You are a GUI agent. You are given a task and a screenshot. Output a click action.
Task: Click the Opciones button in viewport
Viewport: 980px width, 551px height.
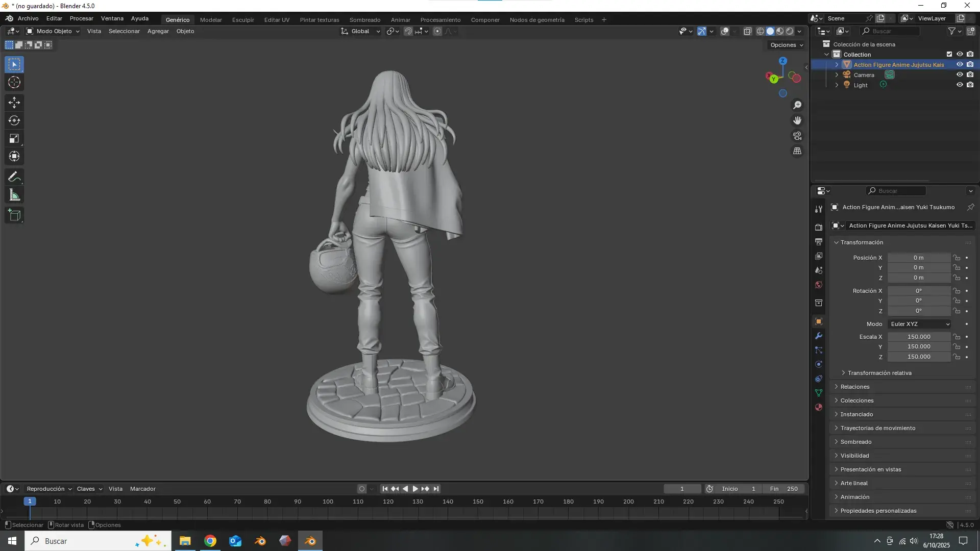pos(787,45)
